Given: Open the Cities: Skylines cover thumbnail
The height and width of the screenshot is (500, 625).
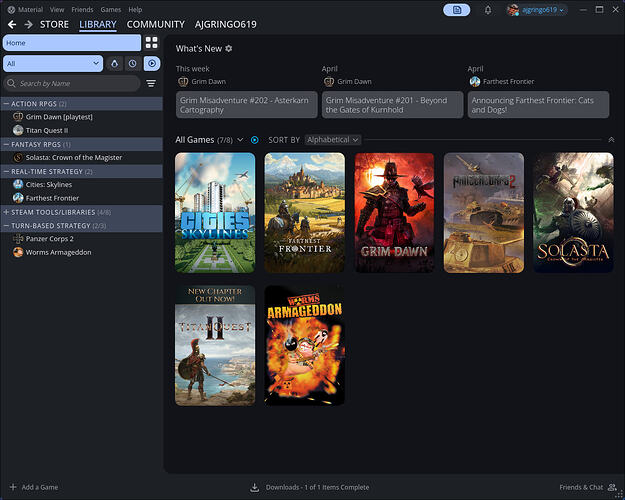Looking at the screenshot, I should point(215,213).
